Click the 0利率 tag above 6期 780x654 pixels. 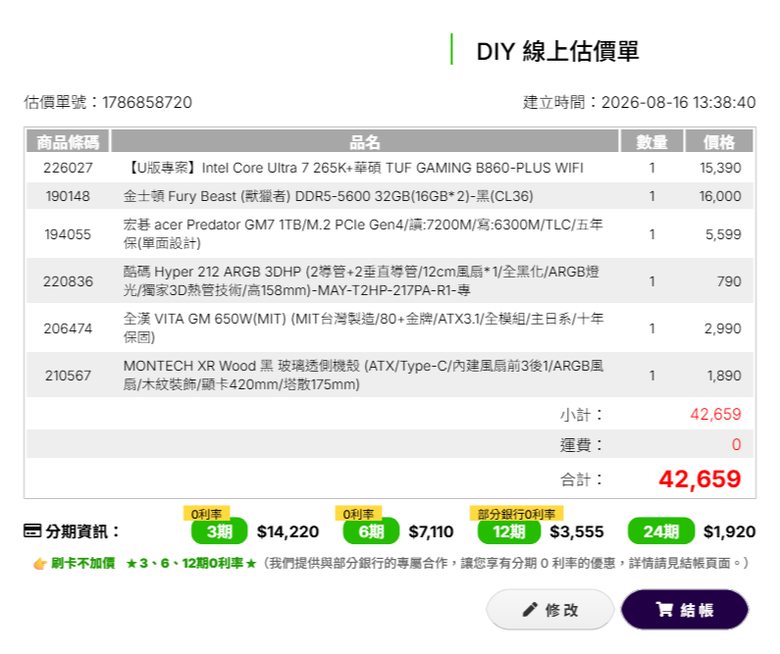pyautogui.click(x=358, y=514)
